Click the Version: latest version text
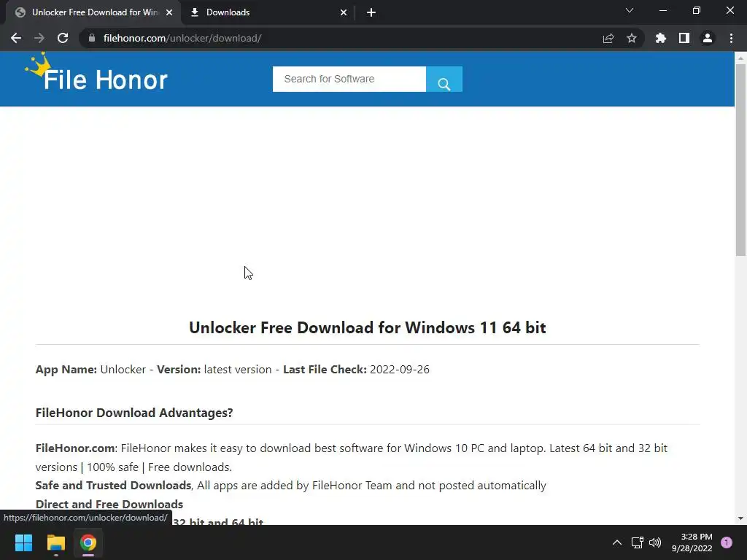Image resolution: width=747 pixels, height=560 pixels. [x=214, y=370]
